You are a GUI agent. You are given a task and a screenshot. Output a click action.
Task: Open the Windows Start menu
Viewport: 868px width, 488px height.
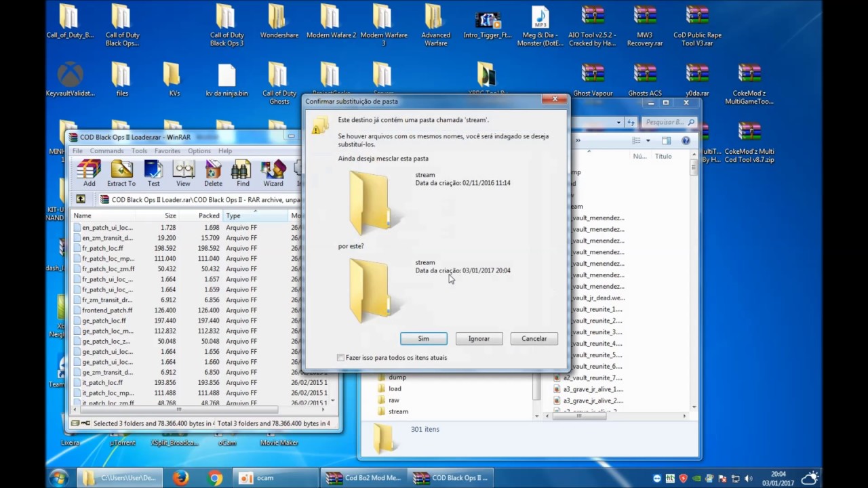click(59, 477)
